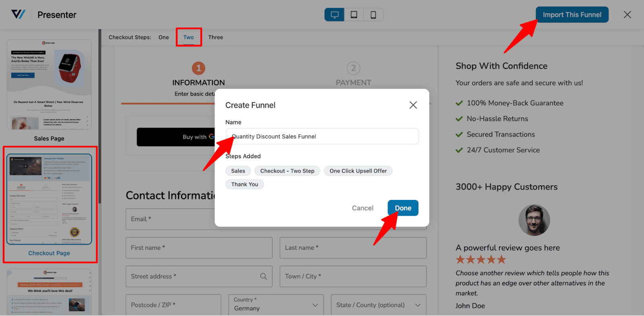Select checkout step One

(x=163, y=37)
